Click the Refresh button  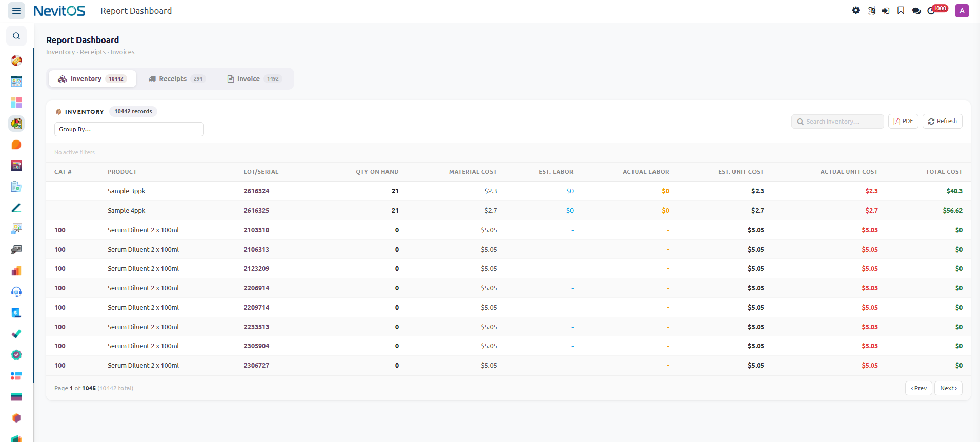click(943, 122)
